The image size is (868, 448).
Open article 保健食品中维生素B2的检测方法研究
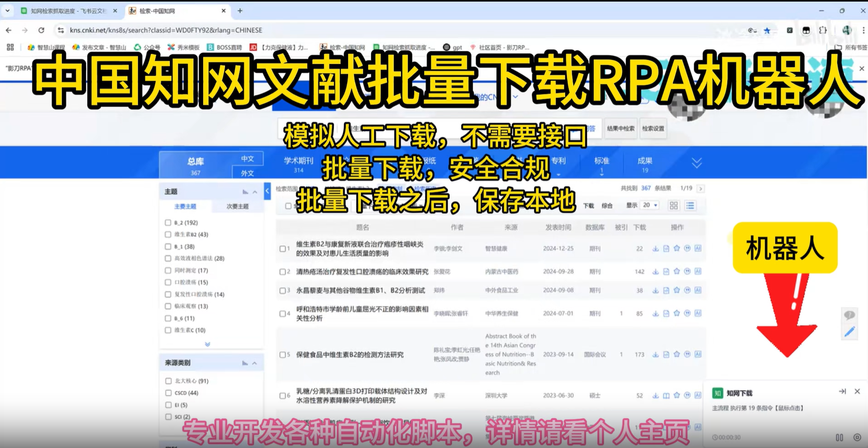pos(350,355)
